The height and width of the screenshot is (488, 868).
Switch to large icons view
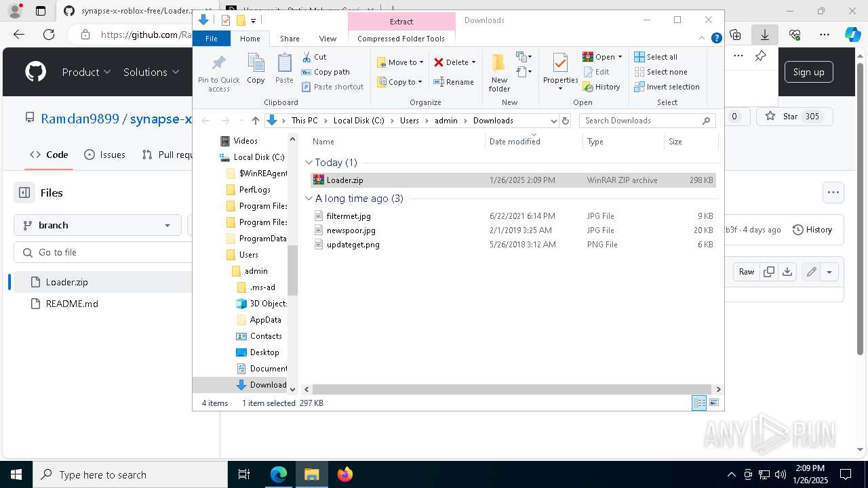(714, 403)
